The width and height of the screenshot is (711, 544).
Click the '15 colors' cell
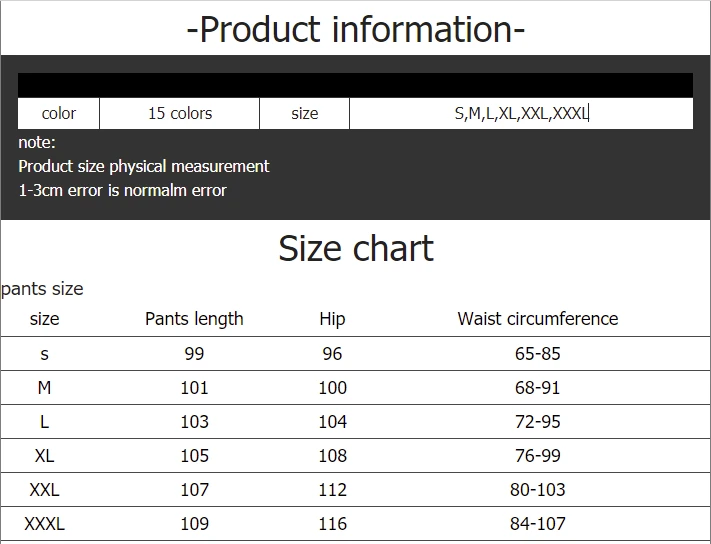(180, 113)
